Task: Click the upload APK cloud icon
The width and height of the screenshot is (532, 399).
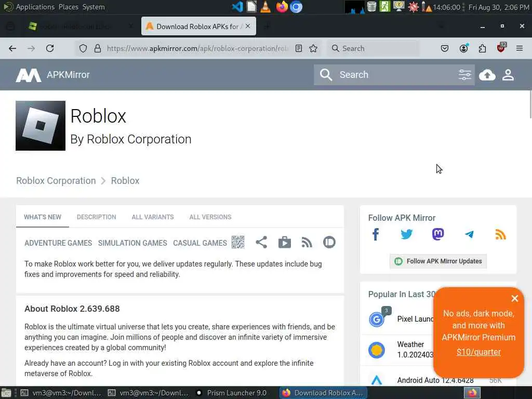Action: [x=487, y=75]
